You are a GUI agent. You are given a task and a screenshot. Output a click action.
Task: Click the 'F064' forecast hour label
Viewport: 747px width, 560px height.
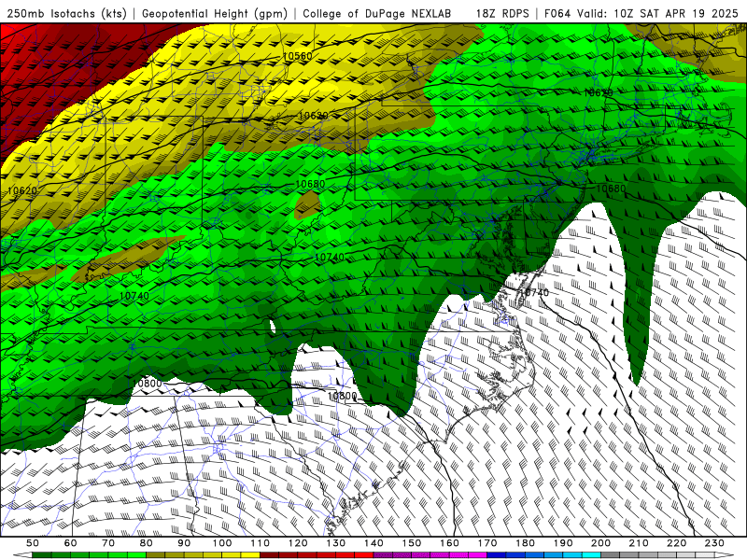tap(557, 13)
